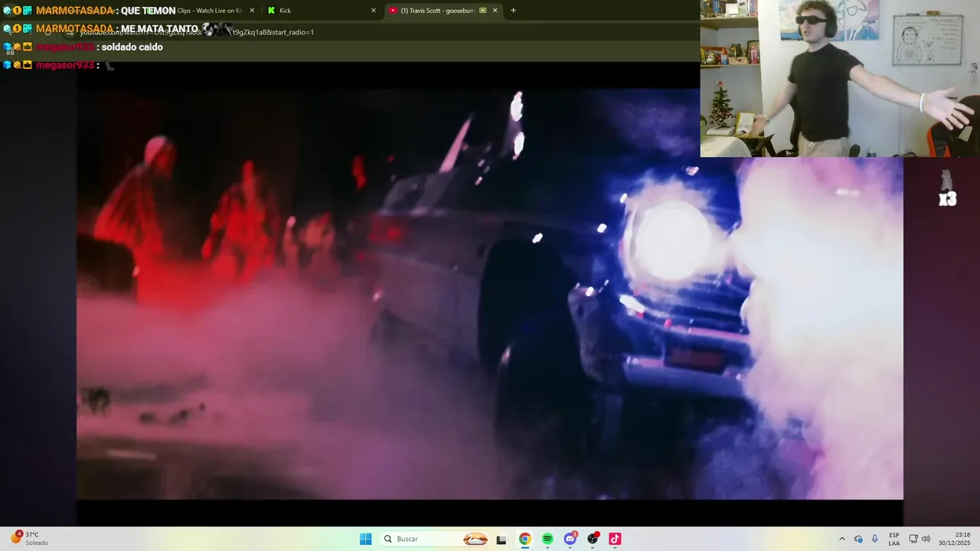Click chat message 'QUE TEMON'
The width and height of the screenshot is (980, 551).
148,11
